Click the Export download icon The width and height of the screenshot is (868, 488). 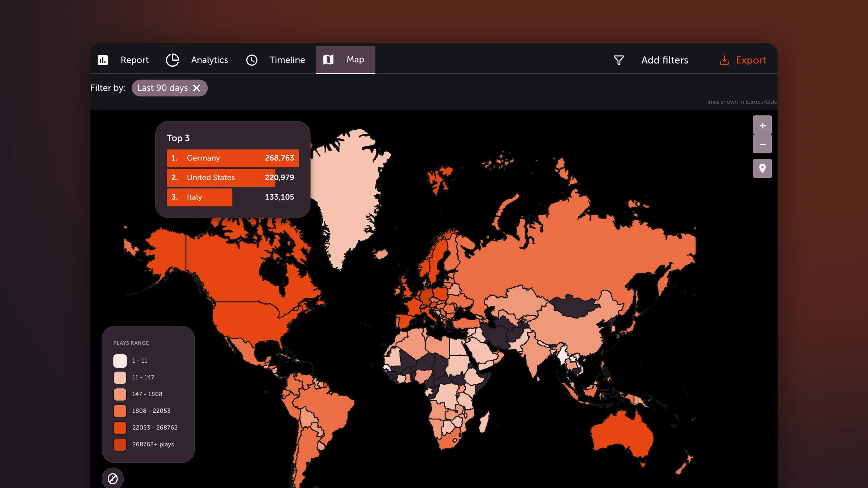point(724,60)
